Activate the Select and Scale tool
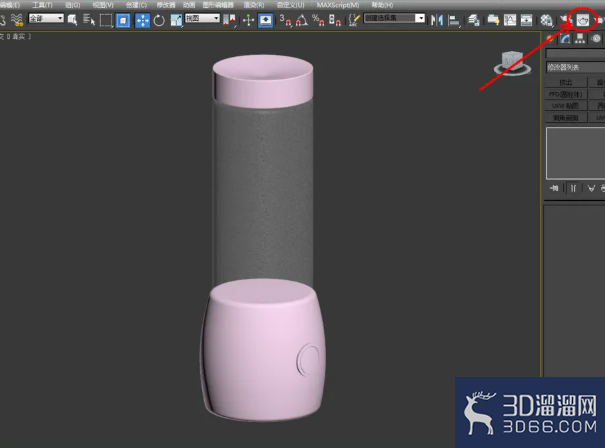The height and width of the screenshot is (448, 605). 176,20
